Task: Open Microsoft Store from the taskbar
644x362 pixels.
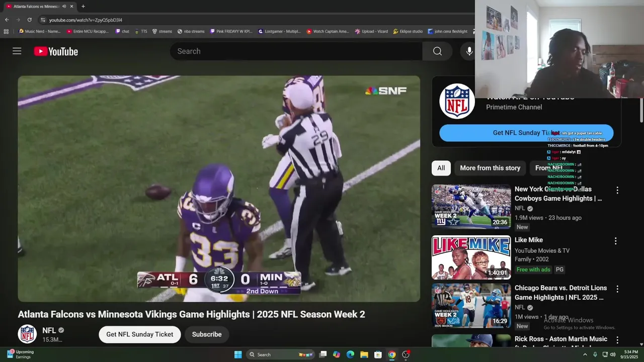Action: (377, 354)
